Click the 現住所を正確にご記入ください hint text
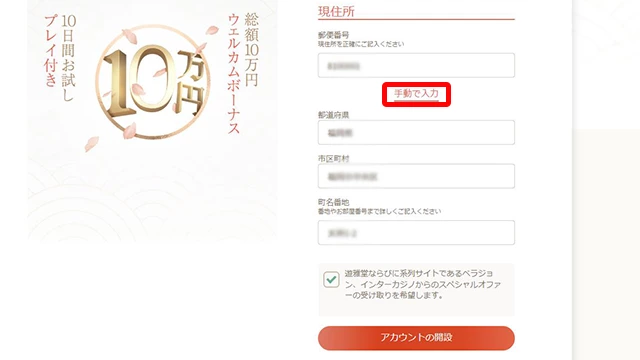This screenshot has width=640, height=360. 361,44
